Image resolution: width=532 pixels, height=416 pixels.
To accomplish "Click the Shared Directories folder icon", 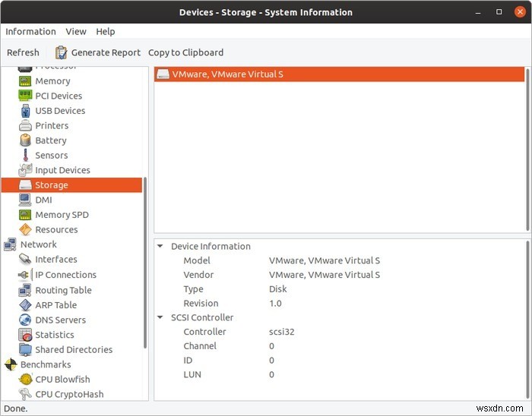I will tap(25, 350).
